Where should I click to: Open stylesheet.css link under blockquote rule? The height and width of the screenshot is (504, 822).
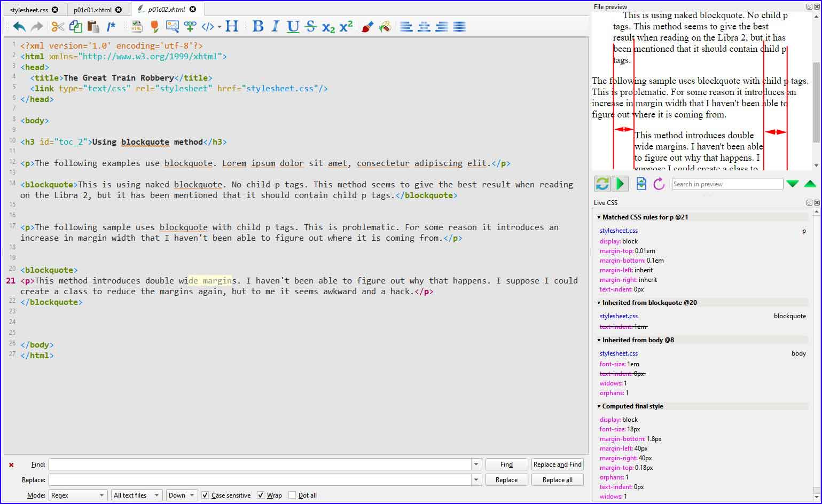[x=619, y=316]
